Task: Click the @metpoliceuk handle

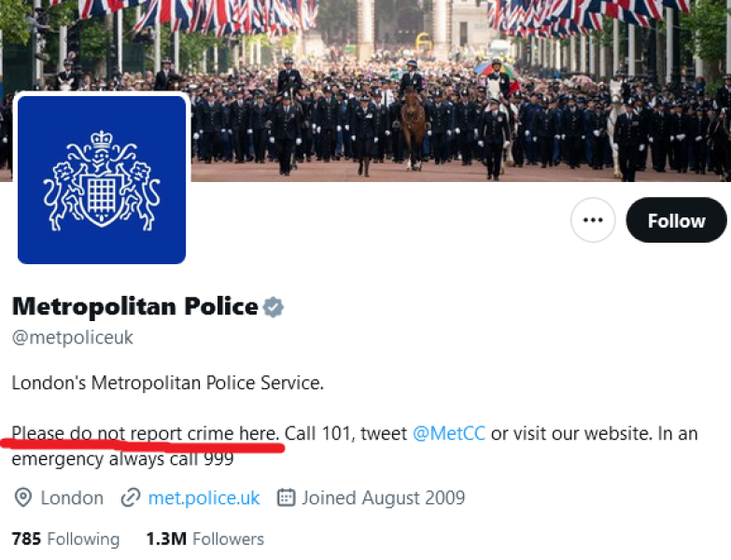Action: tap(73, 338)
